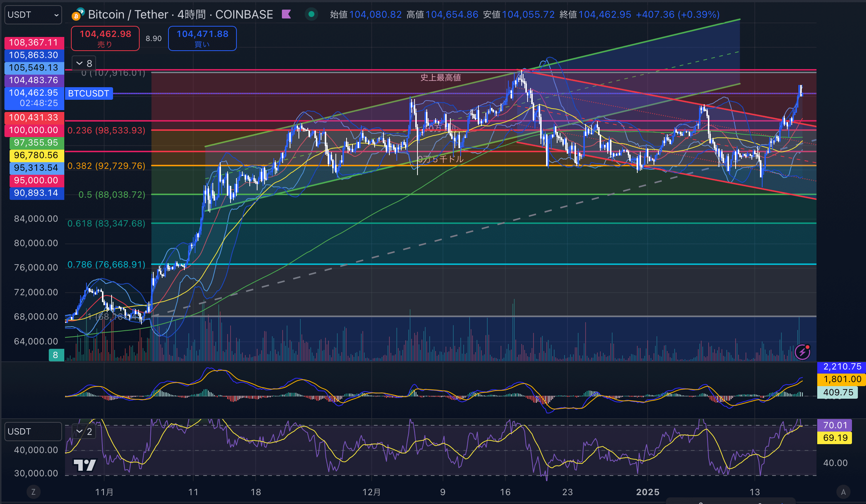Click the 13 date on time axis
866x504 pixels.
tap(755, 492)
